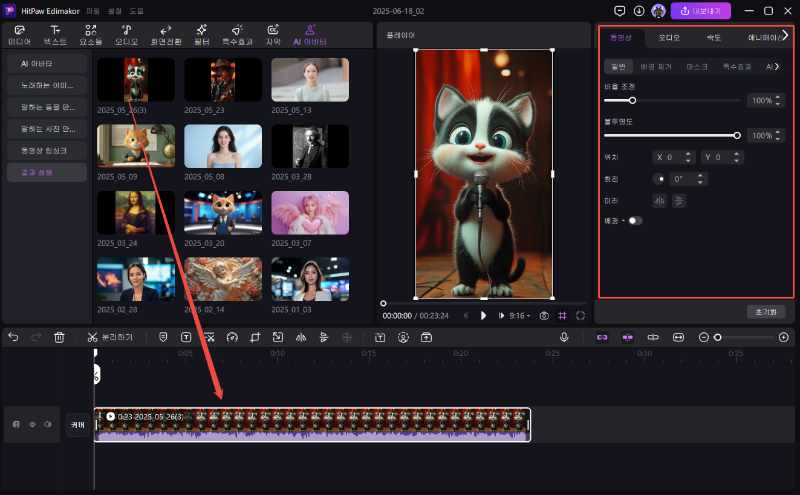Click the snapshot camera icon under the player

(544, 315)
